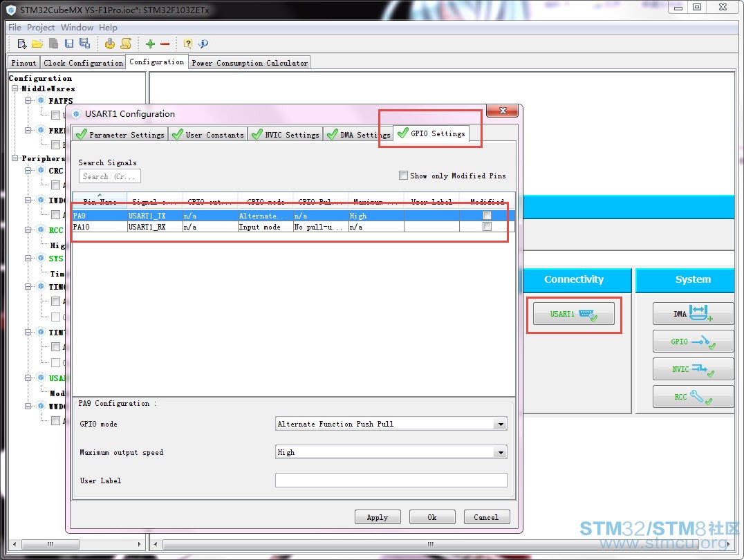744x560 pixels.
Task: Switch to the User Constants tab
Action: pos(208,135)
